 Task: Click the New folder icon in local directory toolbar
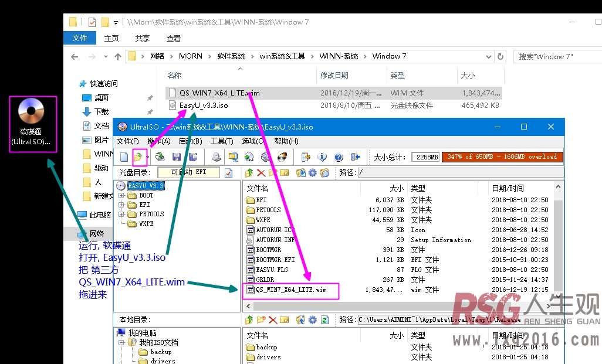pos(261,319)
